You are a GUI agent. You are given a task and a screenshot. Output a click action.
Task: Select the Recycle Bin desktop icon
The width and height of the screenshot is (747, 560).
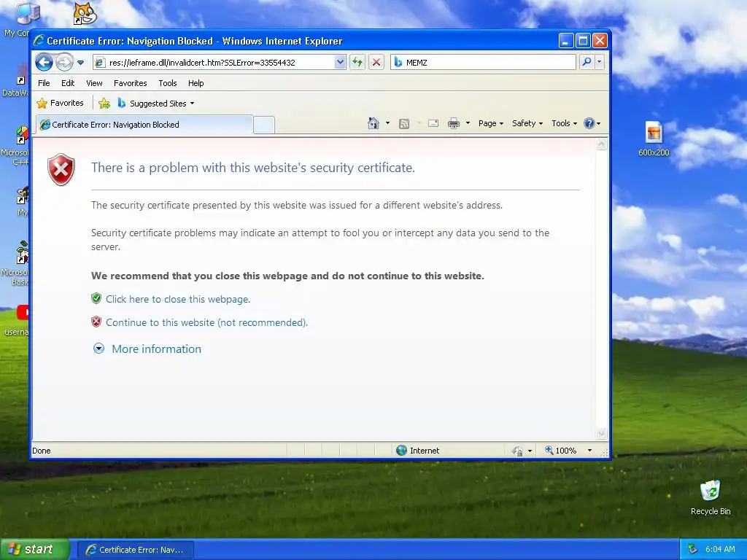[711, 497]
